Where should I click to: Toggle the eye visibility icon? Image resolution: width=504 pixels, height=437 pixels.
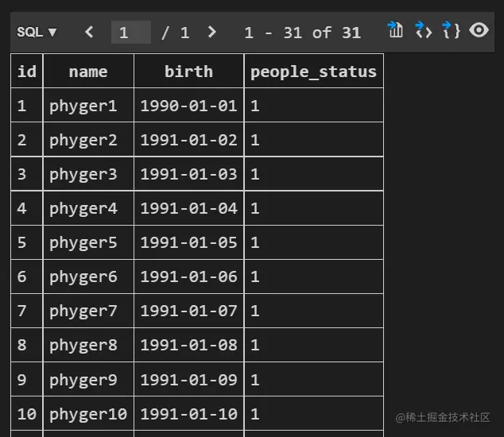[479, 30]
